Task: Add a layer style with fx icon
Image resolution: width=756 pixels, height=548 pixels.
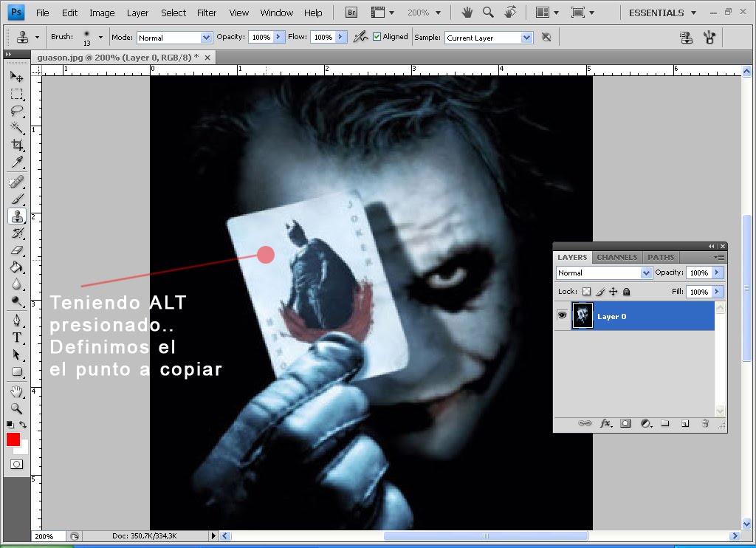Action: [605, 423]
